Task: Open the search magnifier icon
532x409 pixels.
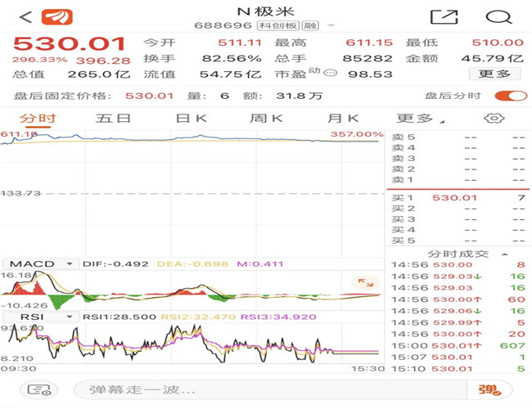Action: (498, 17)
